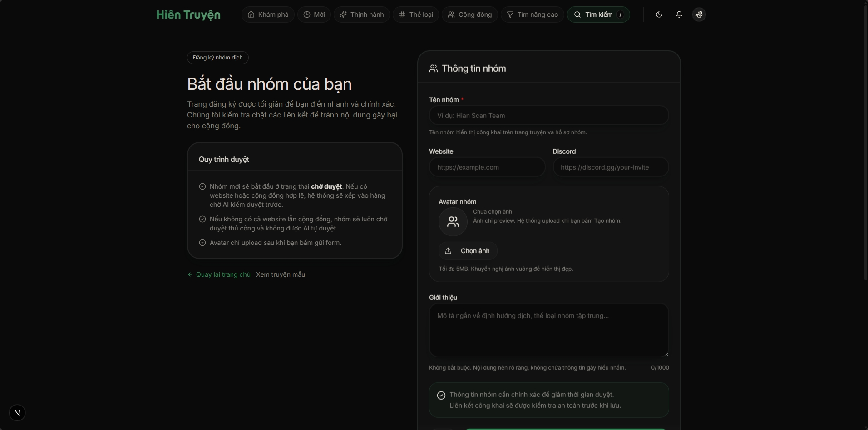Open the user profile avatar menu
Viewport: 868px width, 430px height.
coord(699,15)
